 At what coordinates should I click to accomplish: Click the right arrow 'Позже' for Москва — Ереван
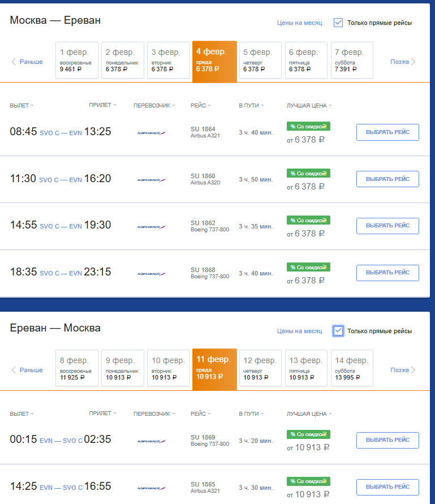[x=403, y=62]
